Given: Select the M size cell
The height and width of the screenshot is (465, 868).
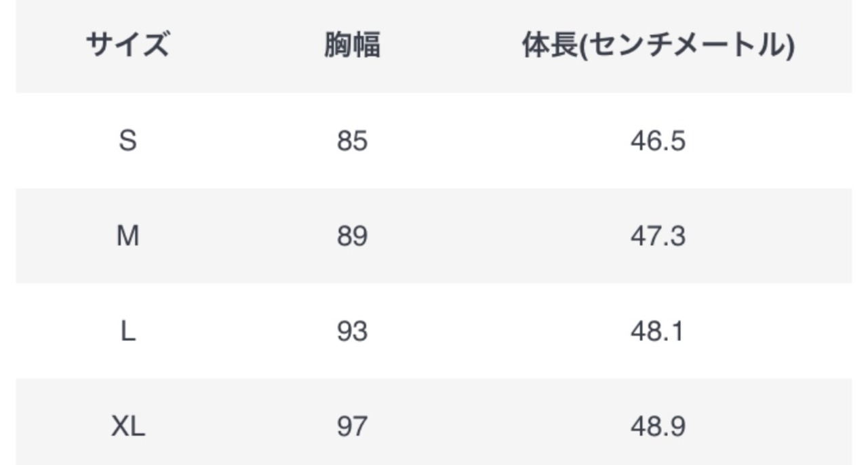Looking at the screenshot, I should [x=127, y=237].
